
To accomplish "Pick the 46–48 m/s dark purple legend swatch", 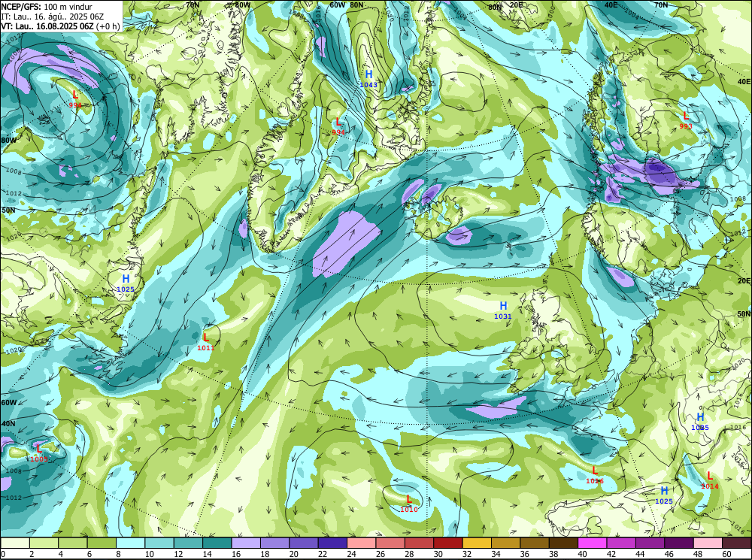I will [x=679, y=543].
